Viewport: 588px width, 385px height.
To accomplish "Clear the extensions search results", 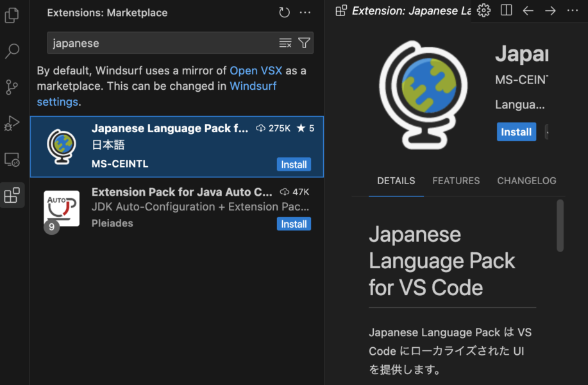I will click(285, 43).
